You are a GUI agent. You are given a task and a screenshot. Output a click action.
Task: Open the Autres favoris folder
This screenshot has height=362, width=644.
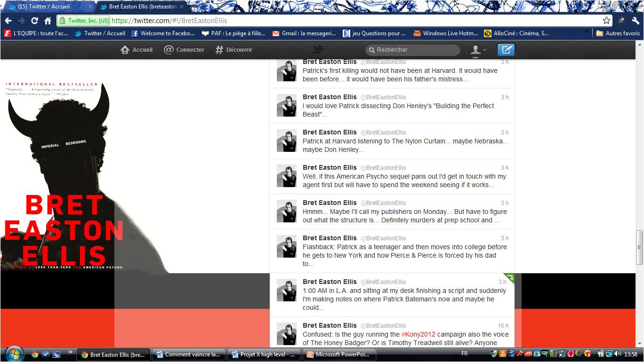coord(618,33)
